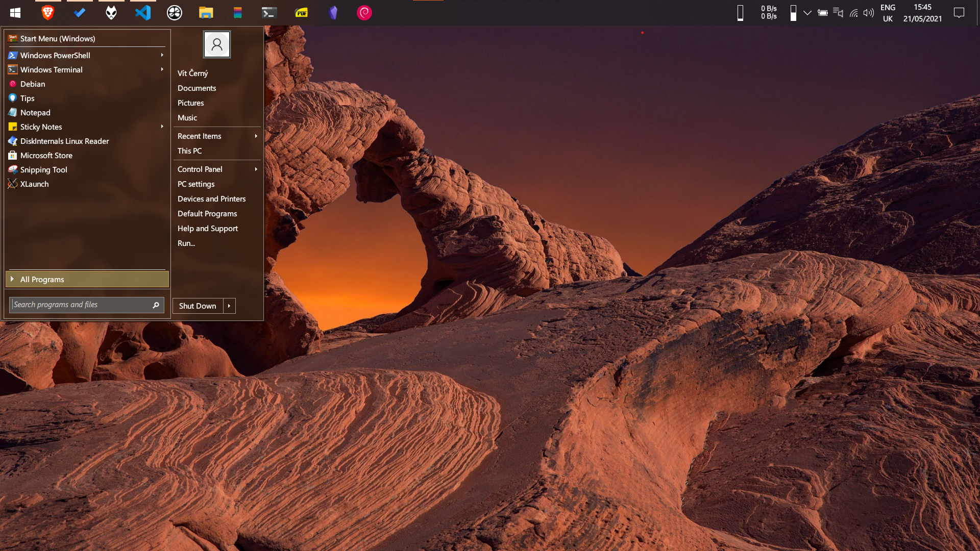Screen dimensions: 980x551
Task: Select Snipping Tool from start menu
Action: coord(44,170)
